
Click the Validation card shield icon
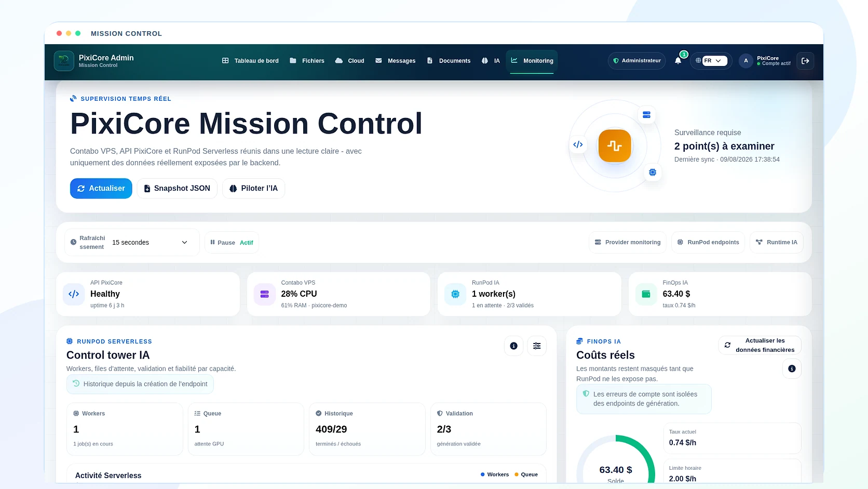[x=440, y=414]
